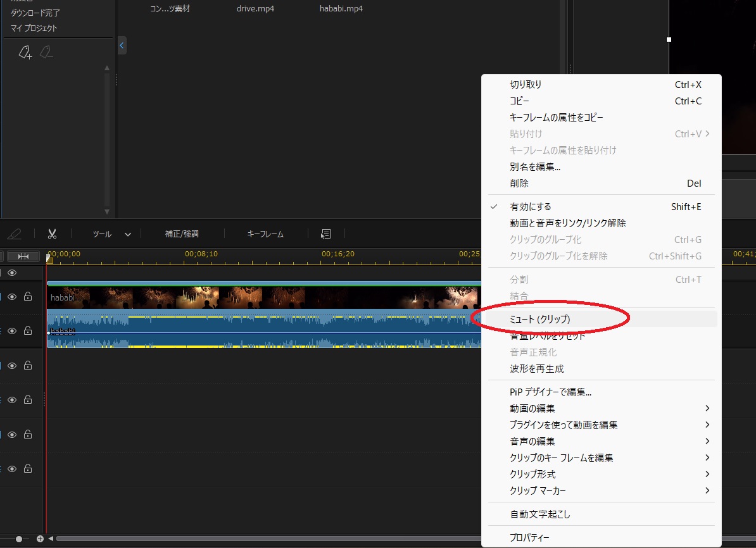This screenshot has height=548, width=756.
Task: Click the left scroll arrow of timeline scrollbar
Action: pos(51,539)
